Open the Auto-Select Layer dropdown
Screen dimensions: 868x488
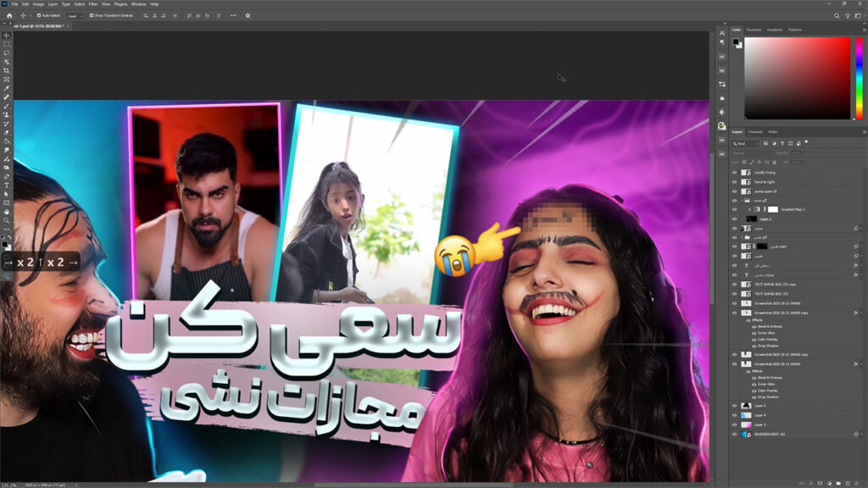click(x=75, y=15)
